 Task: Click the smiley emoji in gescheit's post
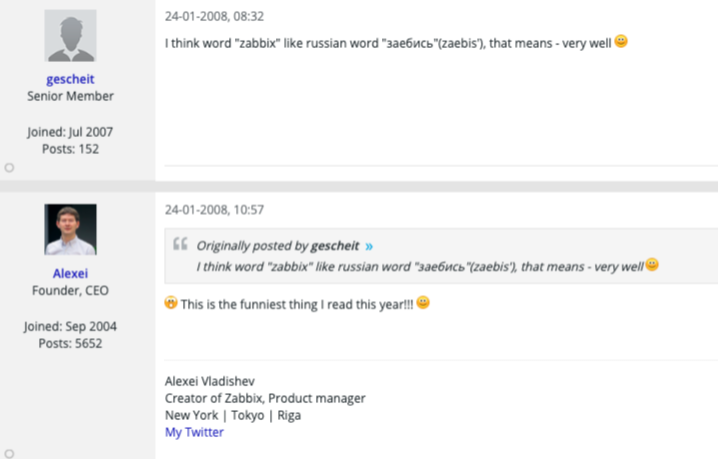621,41
